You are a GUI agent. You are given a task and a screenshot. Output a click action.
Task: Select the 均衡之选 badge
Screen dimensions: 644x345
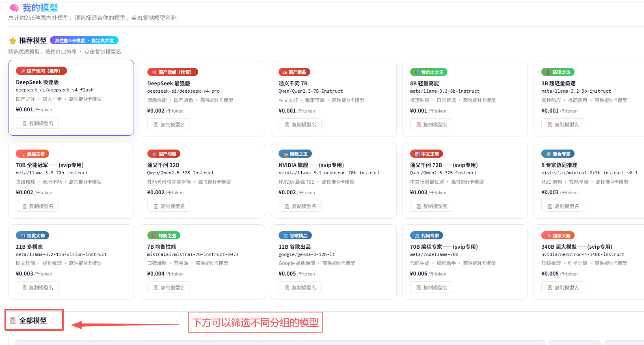coord(164,236)
